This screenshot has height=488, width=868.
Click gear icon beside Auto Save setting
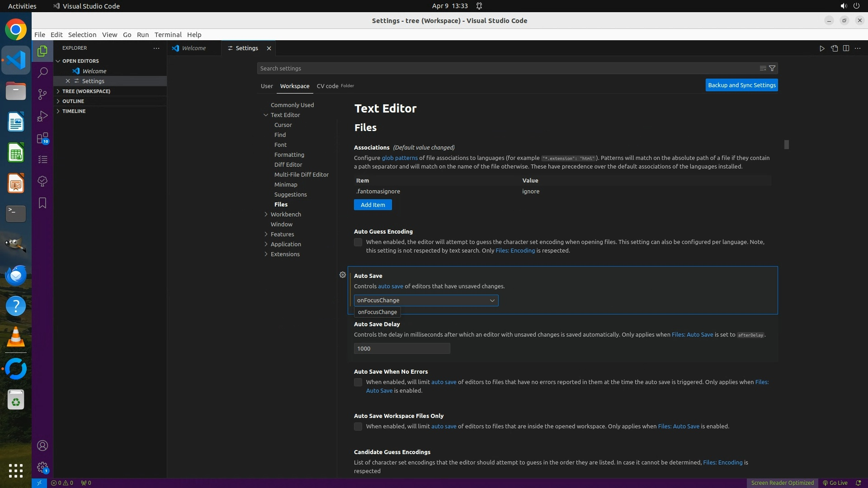pos(343,275)
